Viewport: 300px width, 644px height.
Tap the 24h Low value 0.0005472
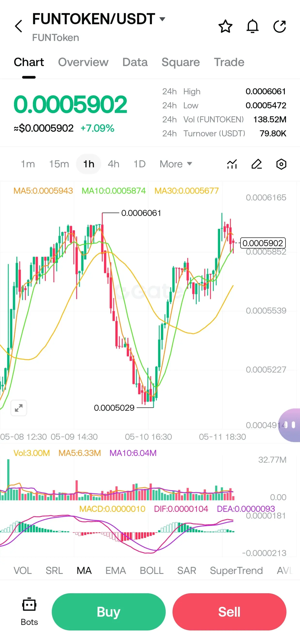pyautogui.click(x=266, y=105)
